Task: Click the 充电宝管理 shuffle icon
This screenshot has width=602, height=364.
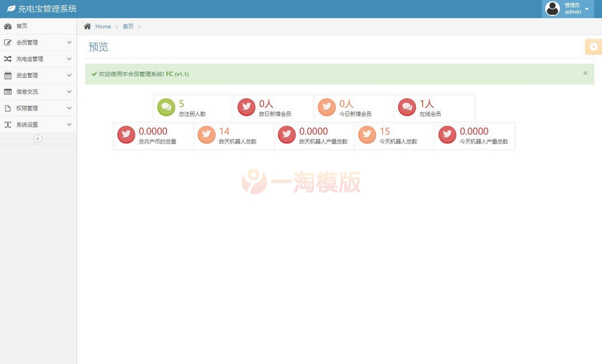Action: pos(9,59)
